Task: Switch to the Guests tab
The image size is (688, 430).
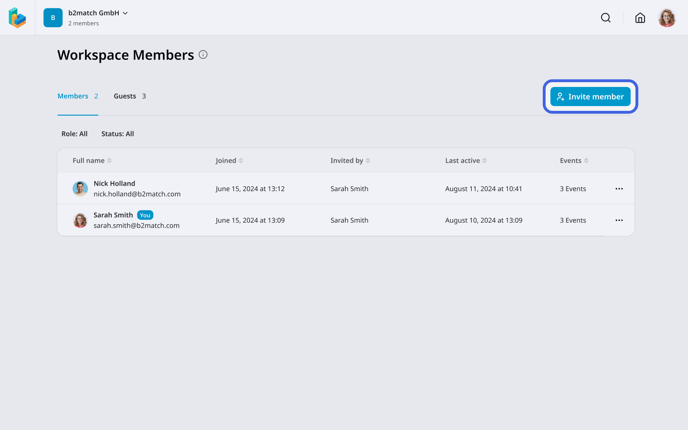Action: 129,96
